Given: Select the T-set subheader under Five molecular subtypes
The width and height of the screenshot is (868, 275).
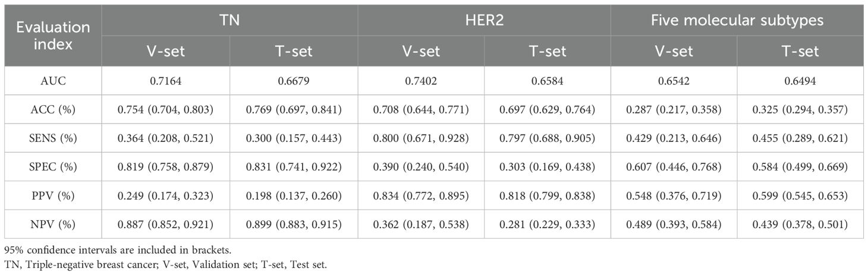Looking at the screenshot, I should tap(800, 51).
